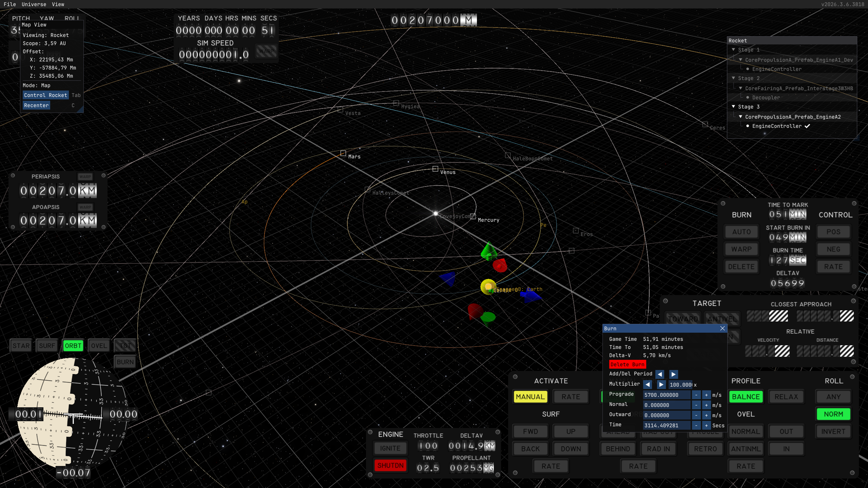868x488 pixels.
Task: Select the Mercury marker on the map
Action: [472, 217]
